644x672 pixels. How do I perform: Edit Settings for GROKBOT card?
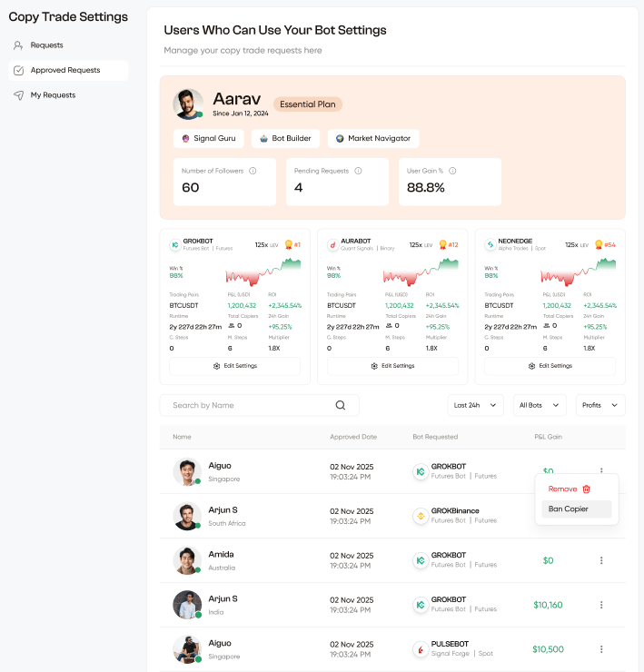[235, 366]
